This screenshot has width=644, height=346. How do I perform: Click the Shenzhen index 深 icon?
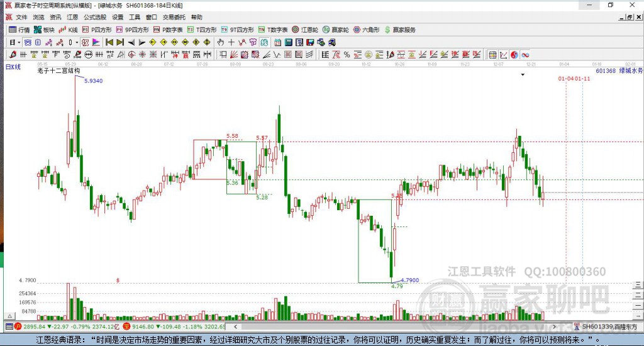126,326
